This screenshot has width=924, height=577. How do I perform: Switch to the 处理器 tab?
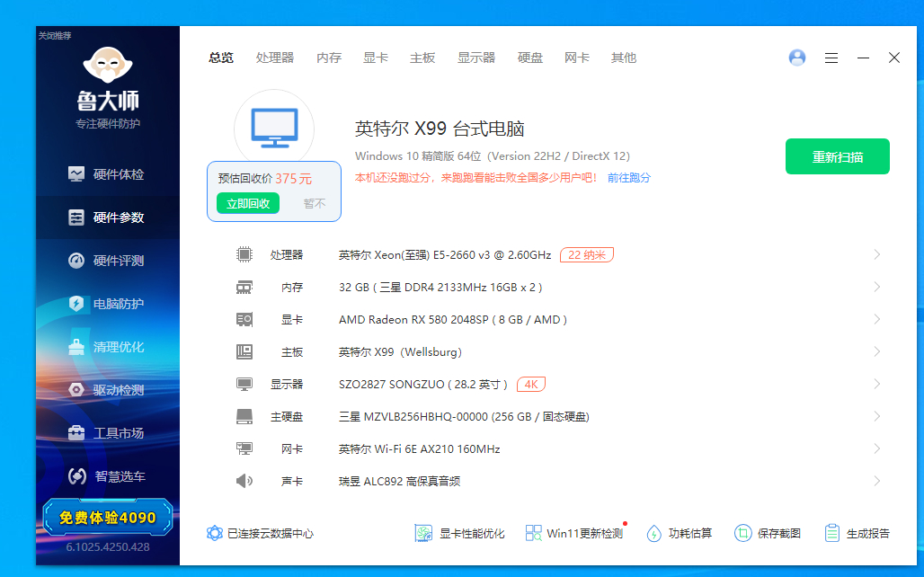[275, 58]
